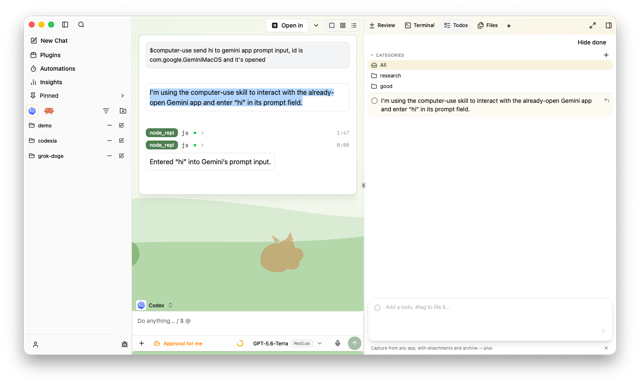The image size is (640, 386).
Task: Submit the new todo arrow button
Action: [603, 331]
